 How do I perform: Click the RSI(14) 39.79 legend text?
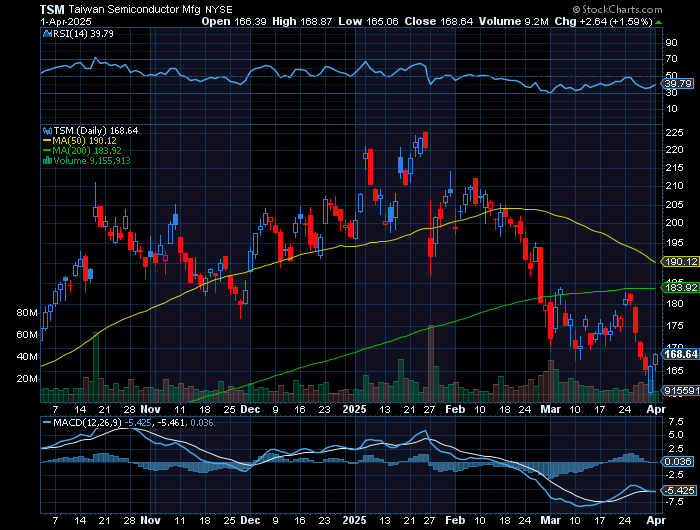tap(83, 34)
